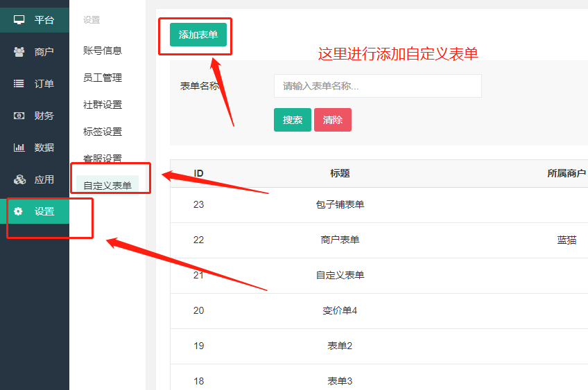The width and height of the screenshot is (588, 390).
Task: Click the 表单名称 field label
Action: pos(200,86)
